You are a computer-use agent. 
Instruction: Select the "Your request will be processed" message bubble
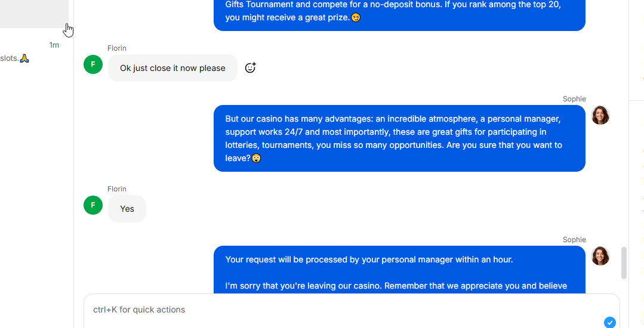tap(399, 270)
